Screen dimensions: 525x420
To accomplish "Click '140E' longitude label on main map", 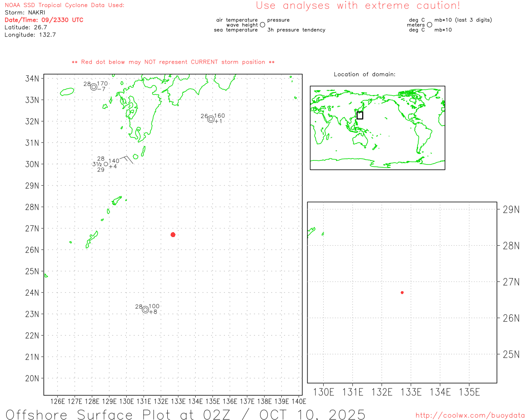I will 299,401.
